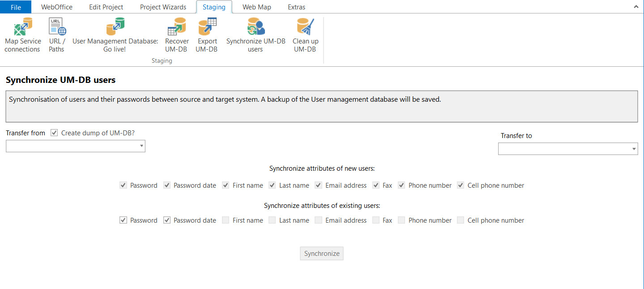Image resolution: width=644 pixels, height=289 pixels.
Task: Disable Fax for new users
Action: click(376, 185)
